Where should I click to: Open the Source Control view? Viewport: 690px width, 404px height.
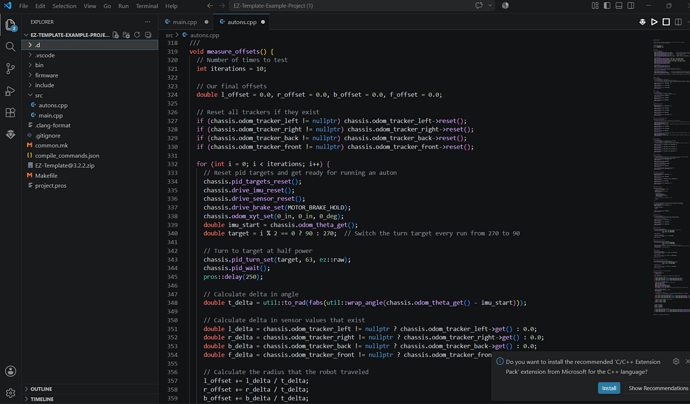[x=10, y=69]
